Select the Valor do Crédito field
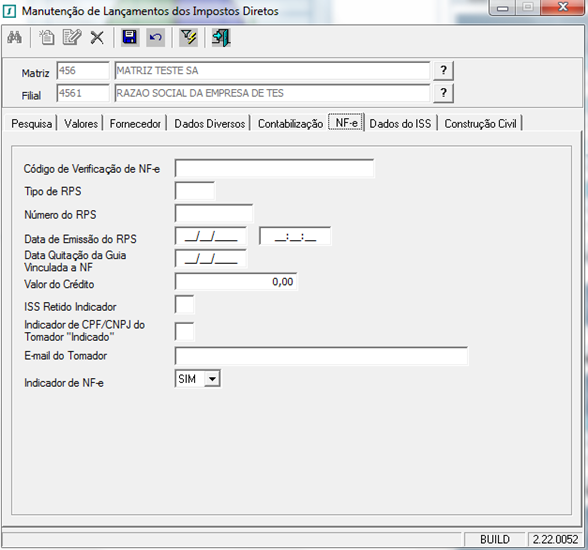The image size is (588, 550). (x=236, y=282)
